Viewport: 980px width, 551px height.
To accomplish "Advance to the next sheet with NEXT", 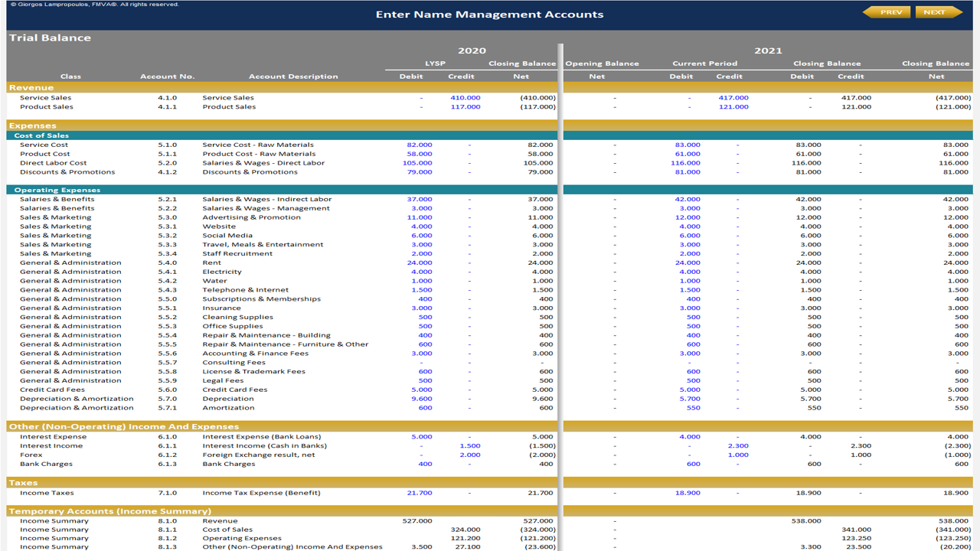I will pos(938,12).
